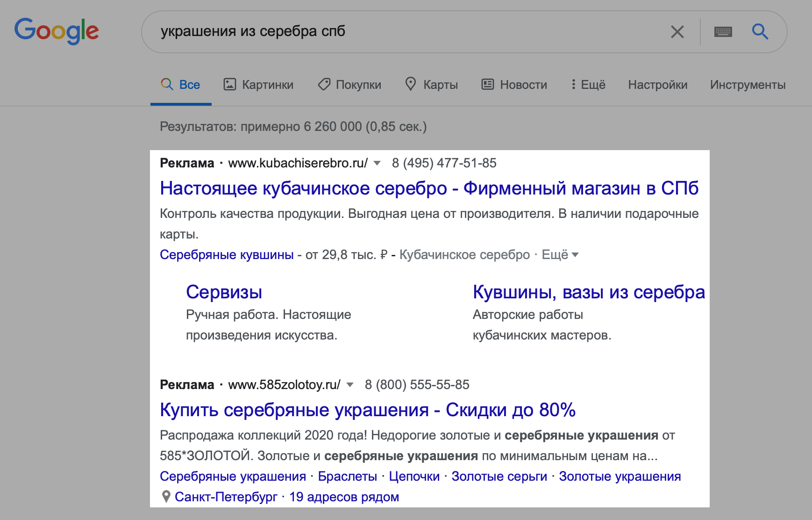Open the Золотые серьги sitelink
The height and width of the screenshot is (520, 812).
coord(499,477)
